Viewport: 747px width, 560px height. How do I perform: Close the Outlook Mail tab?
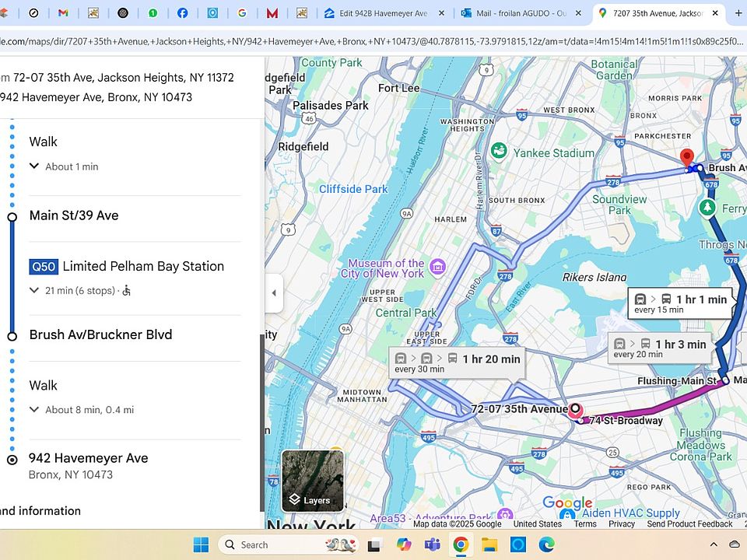tap(578, 13)
